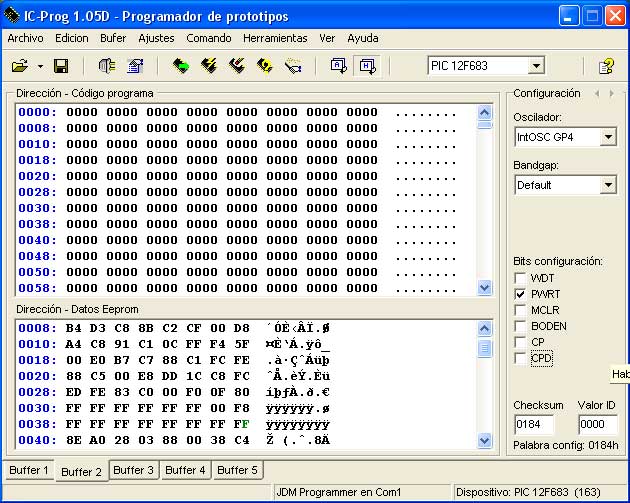Open the options icon in toolbar
Viewport: 630px width, 503px height.
coord(136,66)
